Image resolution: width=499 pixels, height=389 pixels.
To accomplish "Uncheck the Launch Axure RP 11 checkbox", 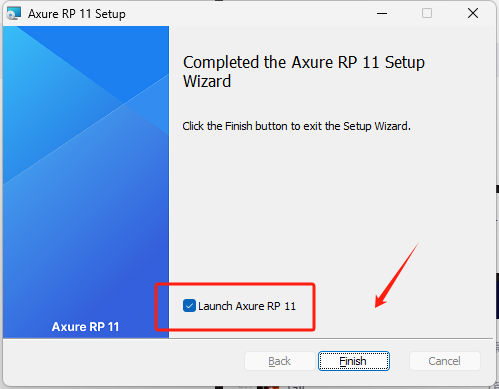I will (x=189, y=306).
